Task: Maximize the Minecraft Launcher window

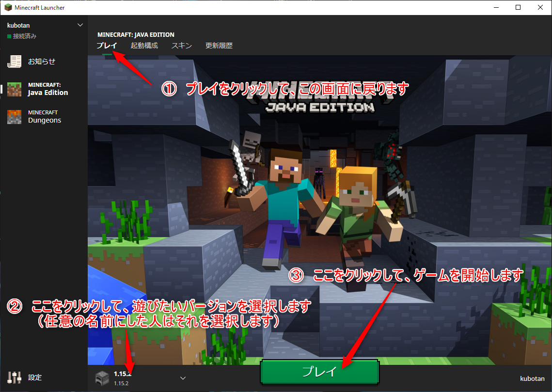Action: pos(518,8)
